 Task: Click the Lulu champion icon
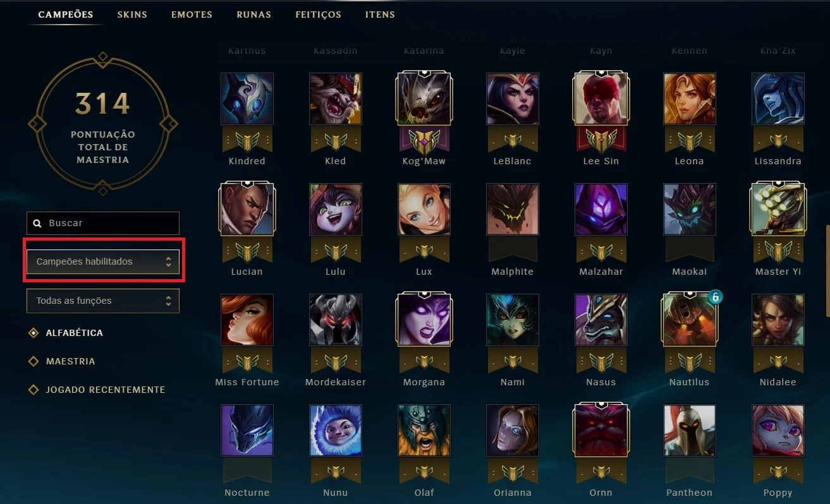click(x=336, y=209)
